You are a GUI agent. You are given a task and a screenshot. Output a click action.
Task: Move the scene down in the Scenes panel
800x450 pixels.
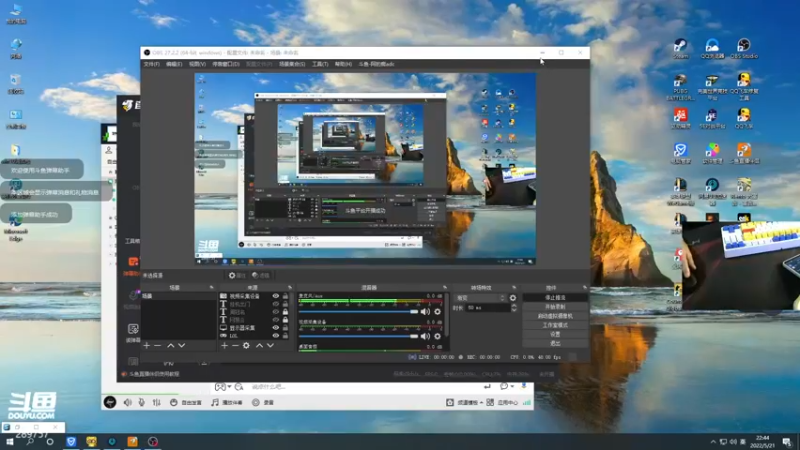point(182,345)
